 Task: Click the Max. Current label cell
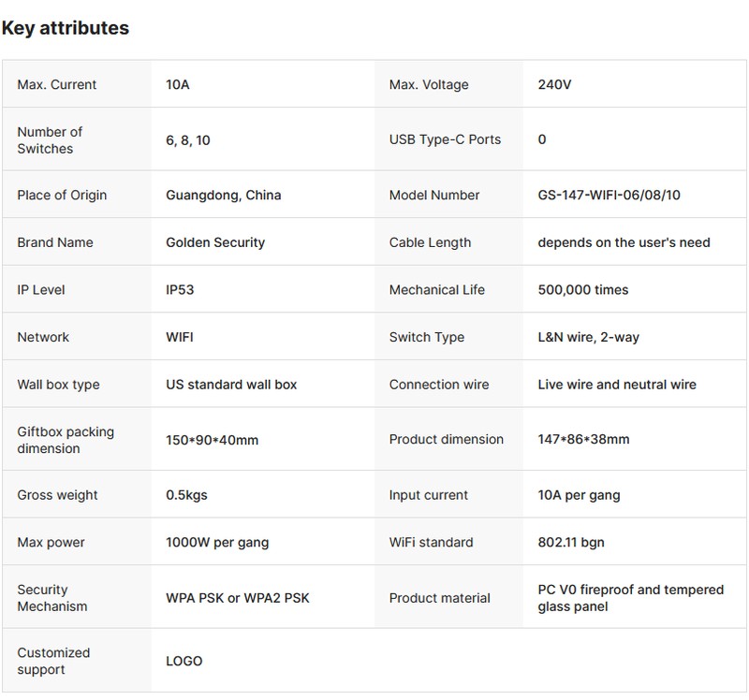click(x=57, y=84)
